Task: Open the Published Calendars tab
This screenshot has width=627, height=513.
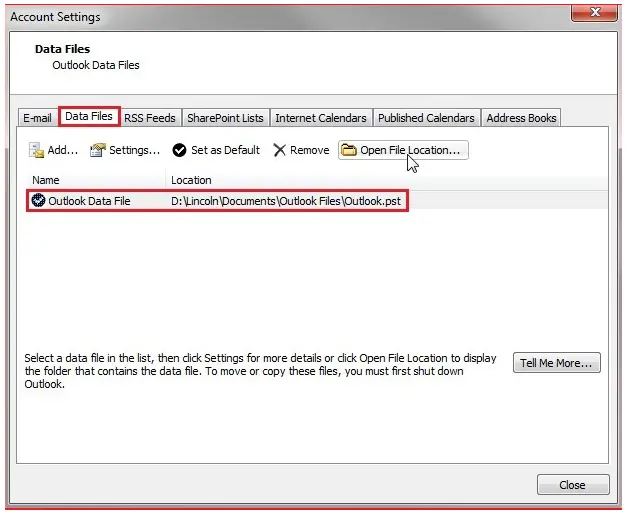Action: click(426, 118)
